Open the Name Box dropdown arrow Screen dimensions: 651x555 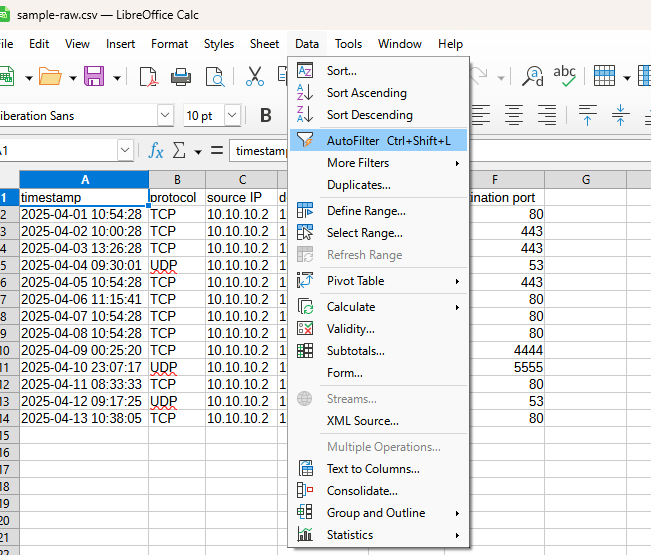tap(125, 151)
